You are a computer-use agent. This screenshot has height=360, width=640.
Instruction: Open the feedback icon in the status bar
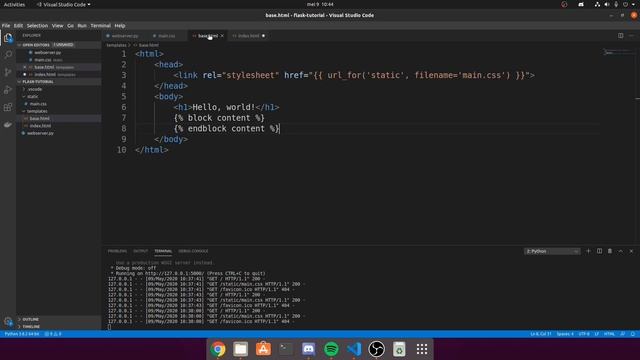point(622,334)
